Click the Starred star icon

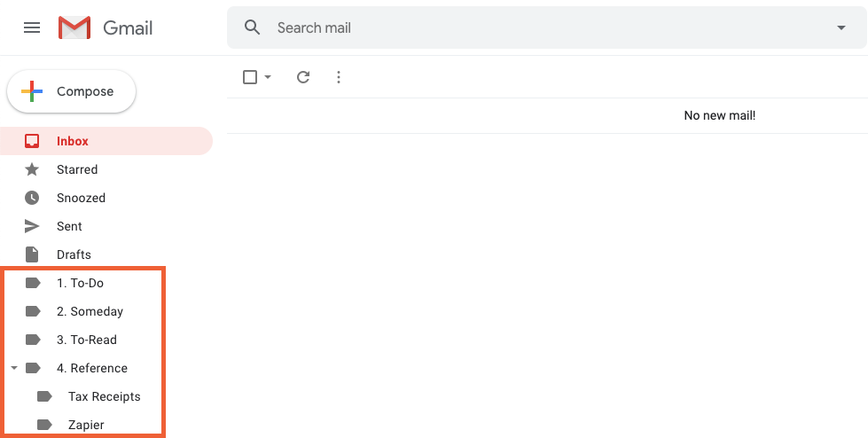click(x=32, y=169)
